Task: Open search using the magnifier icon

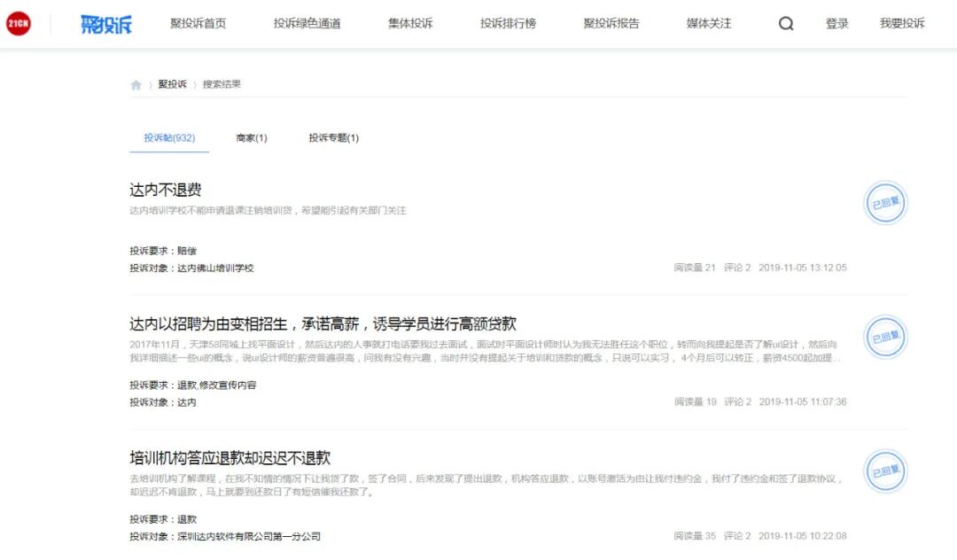Action: coord(786,23)
